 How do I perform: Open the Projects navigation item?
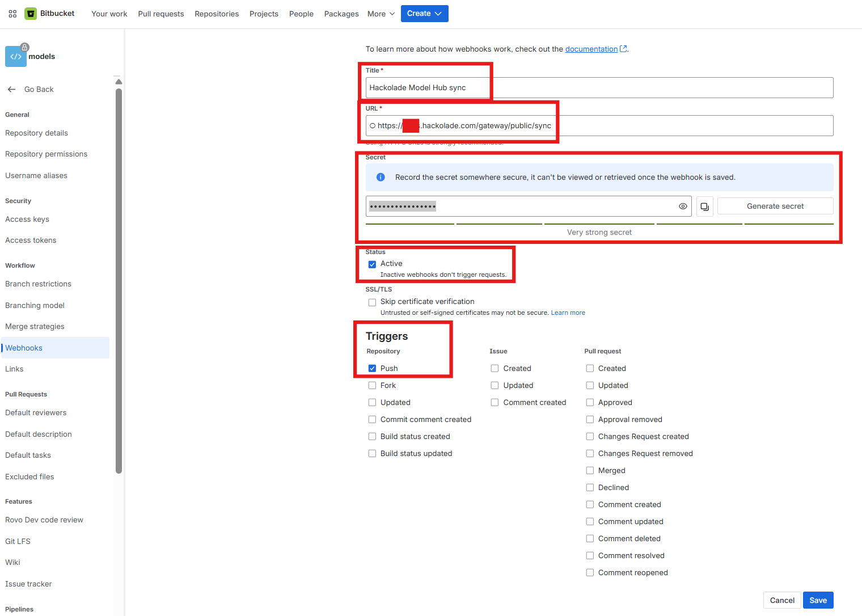coord(264,14)
